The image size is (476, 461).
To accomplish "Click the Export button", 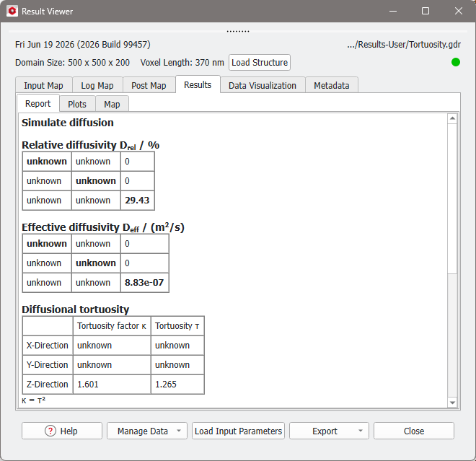I will [x=329, y=431].
